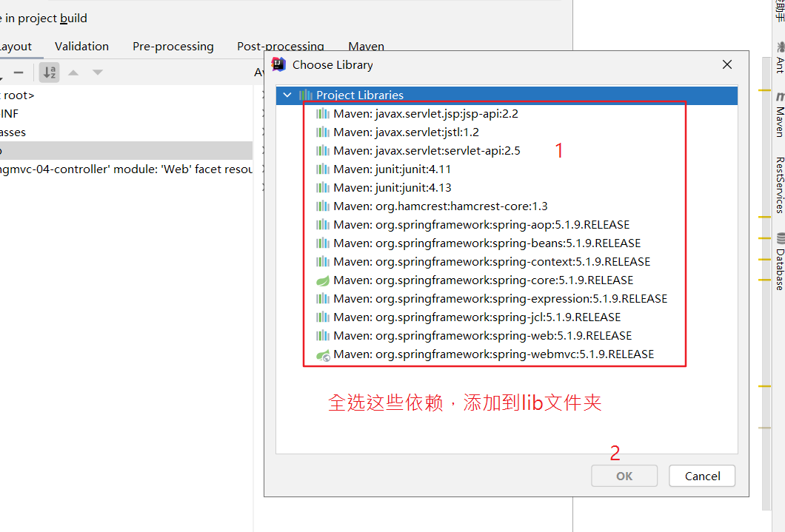The height and width of the screenshot is (532, 785).
Task: Select the 'Web' facet resources row
Action: [126, 169]
